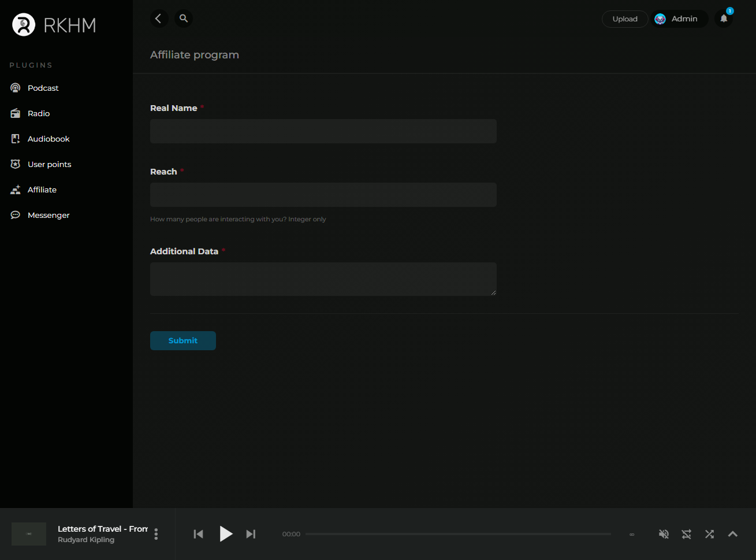Click the Reach field label
756x560 pixels.
click(x=163, y=172)
